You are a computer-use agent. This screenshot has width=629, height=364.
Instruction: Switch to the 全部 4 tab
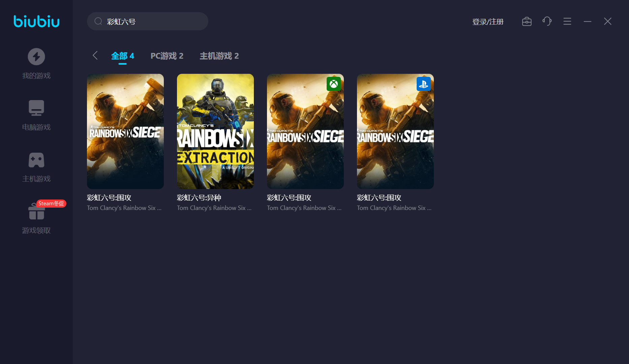(122, 56)
